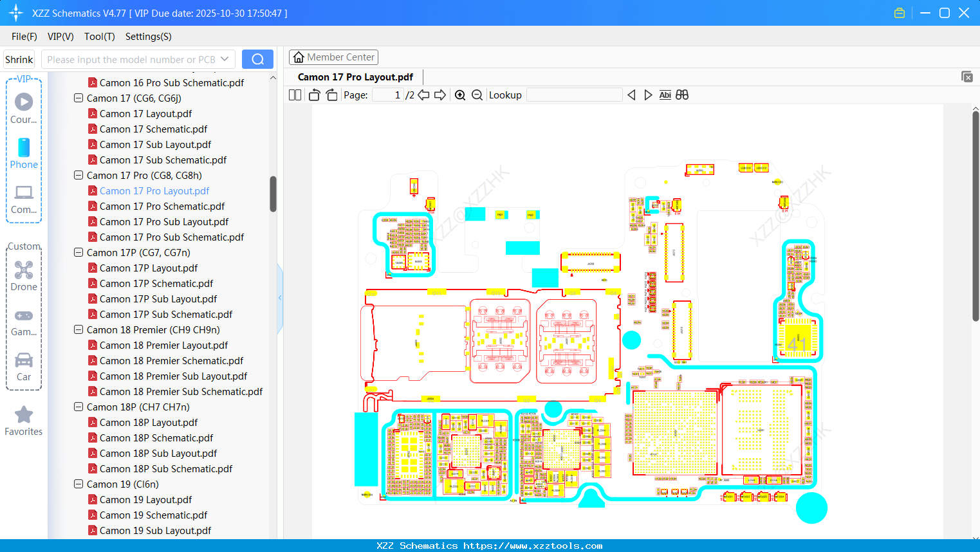Go to next page arrow
The image size is (980, 552).
pyautogui.click(x=440, y=95)
